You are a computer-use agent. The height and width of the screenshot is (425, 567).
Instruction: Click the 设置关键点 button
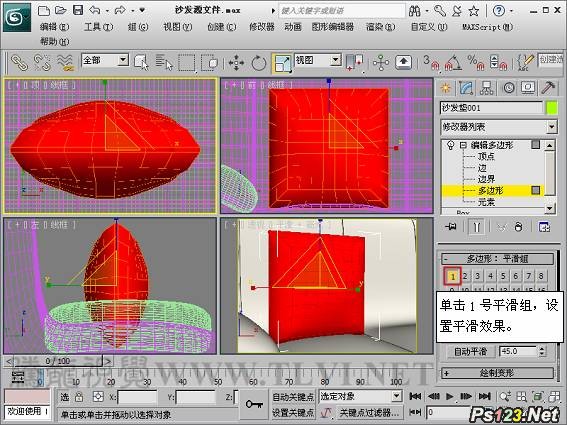coord(293,412)
